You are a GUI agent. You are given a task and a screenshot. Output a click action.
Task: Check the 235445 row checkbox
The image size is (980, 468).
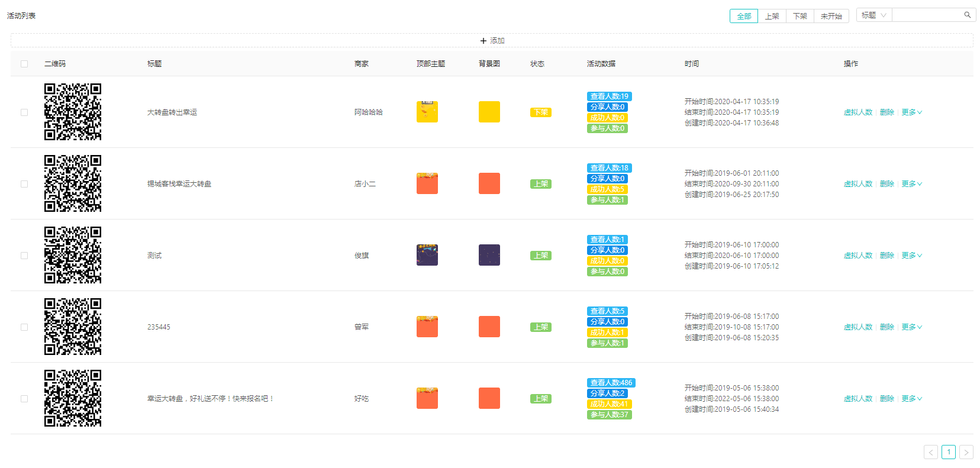tap(24, 327)
